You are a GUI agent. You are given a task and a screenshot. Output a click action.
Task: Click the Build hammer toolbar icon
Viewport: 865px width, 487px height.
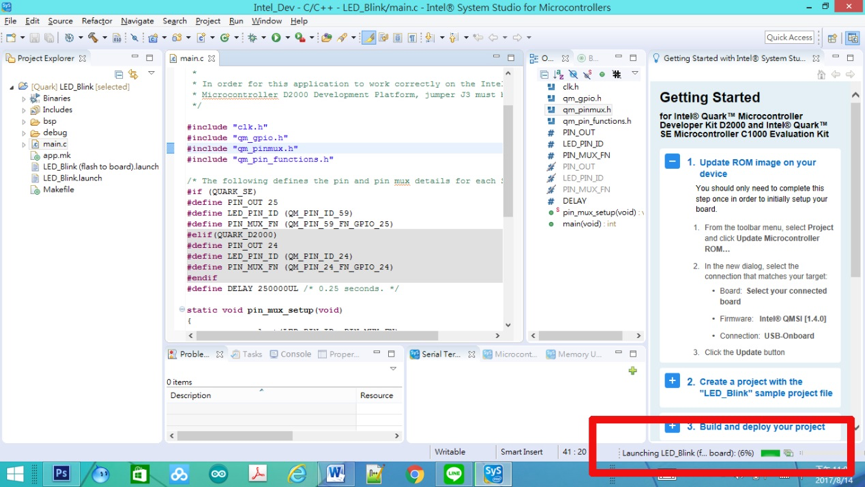(93, 38)
